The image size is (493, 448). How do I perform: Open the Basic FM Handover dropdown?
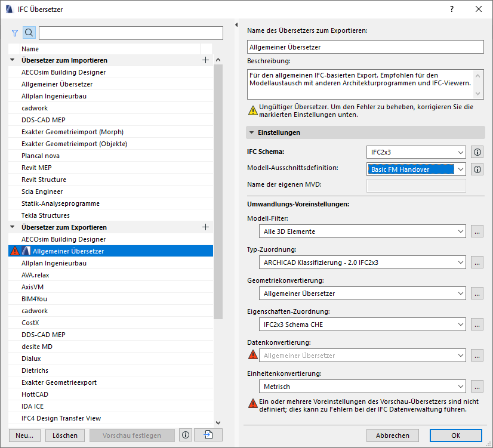click(x=416, y=169)
